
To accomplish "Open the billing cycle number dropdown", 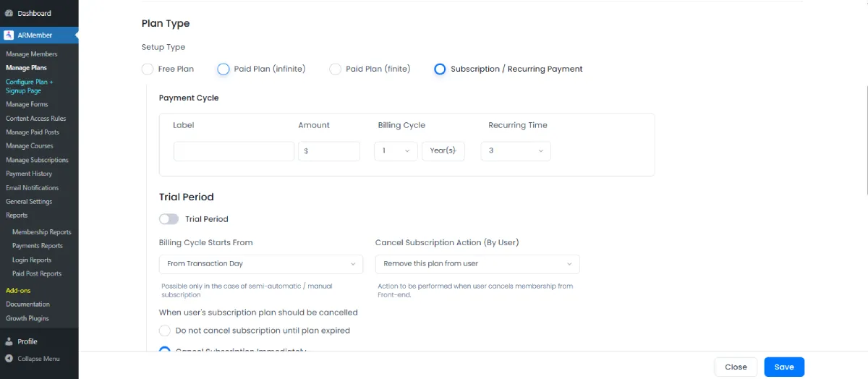I will (396, 151).
